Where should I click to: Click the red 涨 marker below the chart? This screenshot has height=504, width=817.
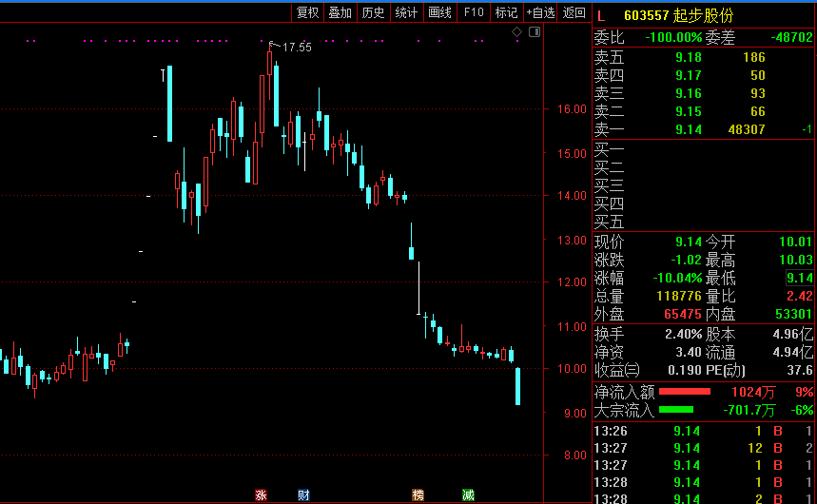point(261,494)
